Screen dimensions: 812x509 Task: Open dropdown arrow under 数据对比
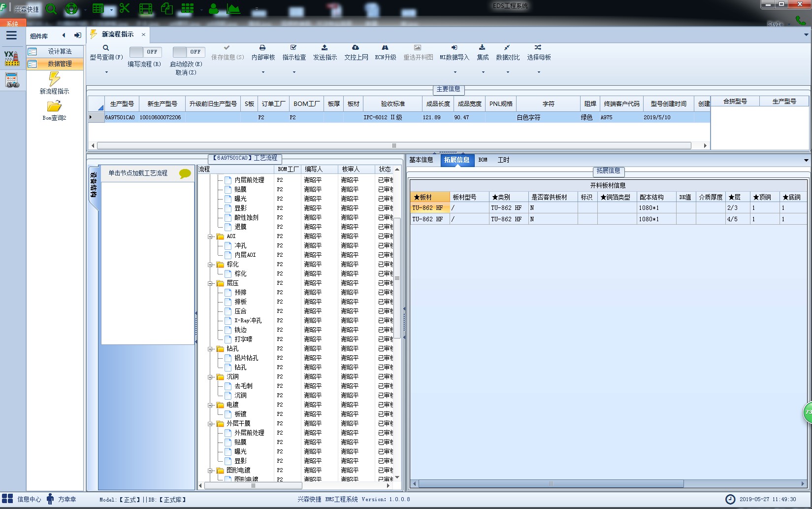point(508,72)
